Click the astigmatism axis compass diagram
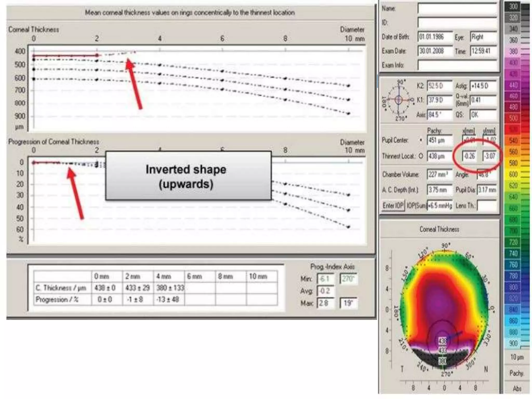 point(398,100)
